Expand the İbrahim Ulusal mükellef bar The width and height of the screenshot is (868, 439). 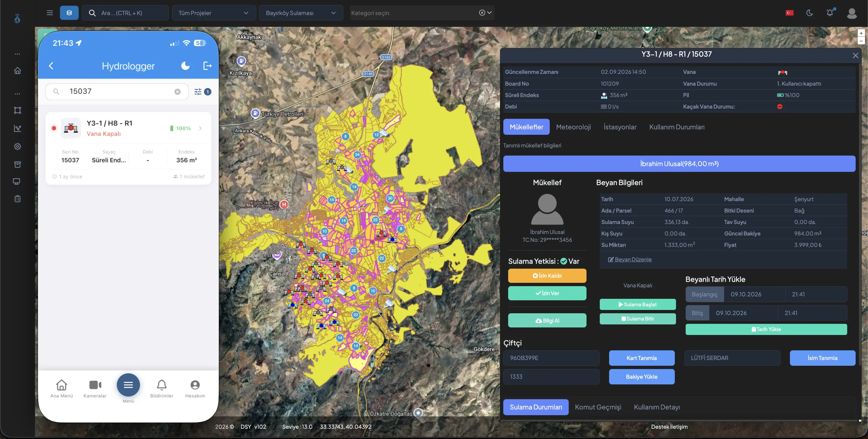[x=679, y=163]
